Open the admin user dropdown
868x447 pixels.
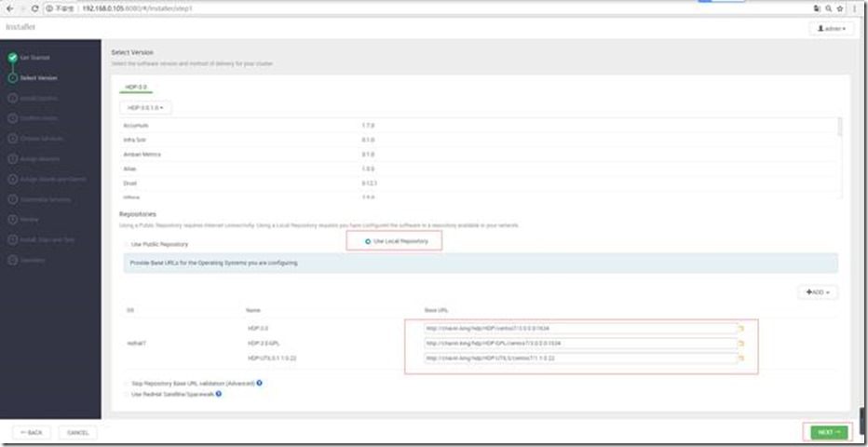pyautogui.click(x=831, y=28)
